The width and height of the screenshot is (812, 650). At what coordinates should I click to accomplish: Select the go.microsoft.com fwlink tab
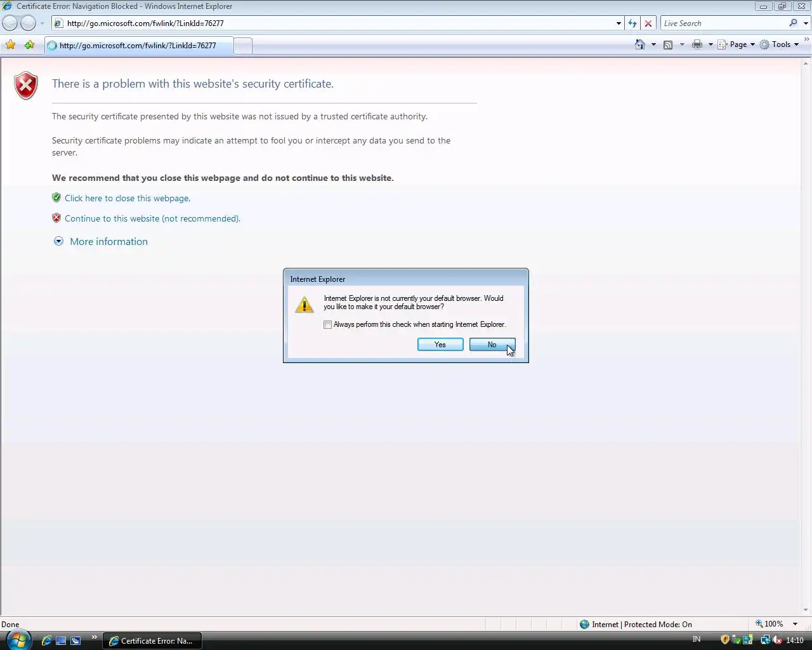138,46
